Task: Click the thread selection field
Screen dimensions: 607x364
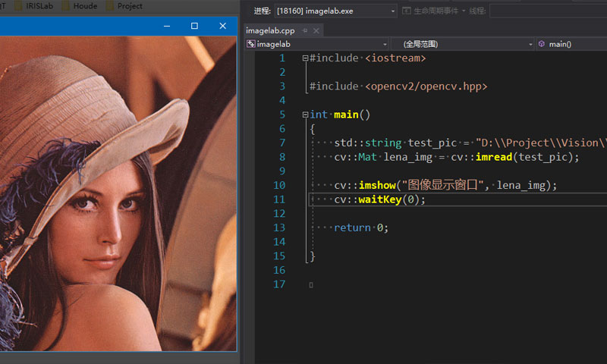Action: click(548, 11)
